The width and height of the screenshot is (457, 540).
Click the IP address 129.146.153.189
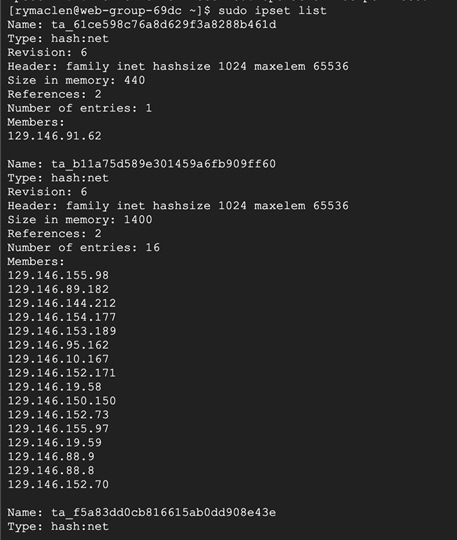(x=62, y=331)
